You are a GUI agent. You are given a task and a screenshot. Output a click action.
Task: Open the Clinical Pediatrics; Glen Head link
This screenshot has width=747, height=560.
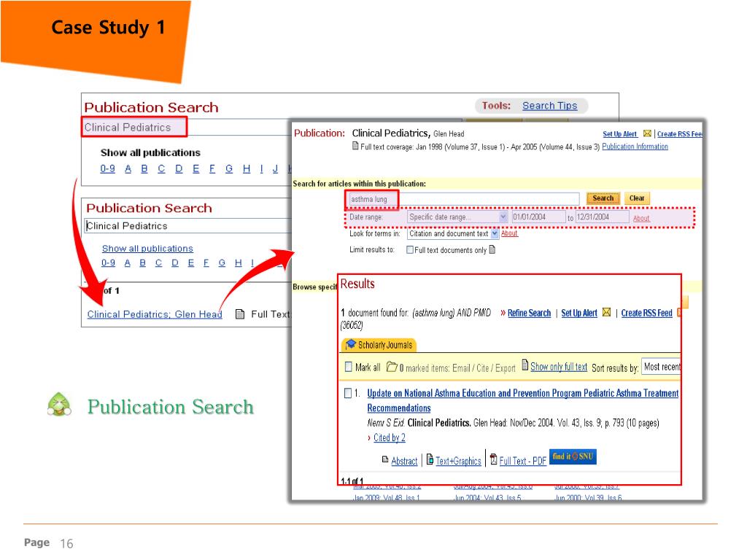click(x=155, y=314)
